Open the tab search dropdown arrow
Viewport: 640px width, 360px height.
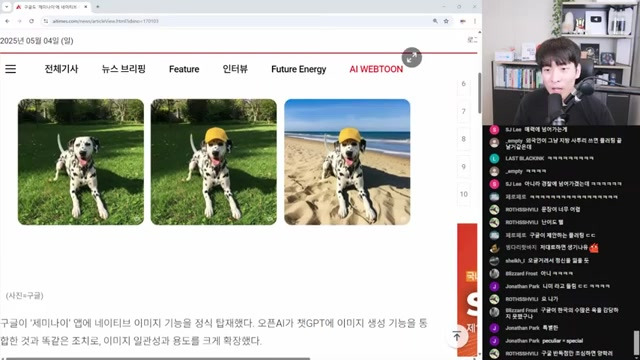(7, 7)
